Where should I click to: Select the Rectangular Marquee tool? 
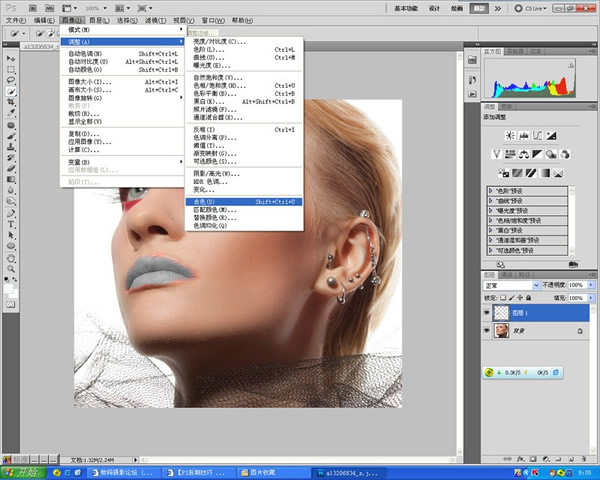[11, 69]
